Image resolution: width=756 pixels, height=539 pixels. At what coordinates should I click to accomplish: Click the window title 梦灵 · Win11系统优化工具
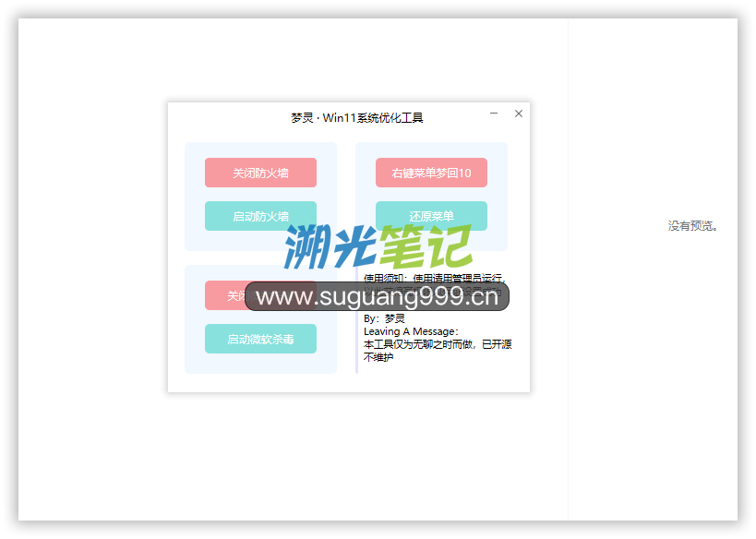click(357, 117)
